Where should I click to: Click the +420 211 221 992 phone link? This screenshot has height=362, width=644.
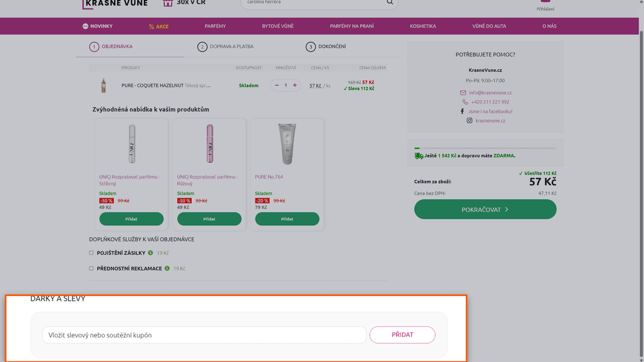pos(491,102)
